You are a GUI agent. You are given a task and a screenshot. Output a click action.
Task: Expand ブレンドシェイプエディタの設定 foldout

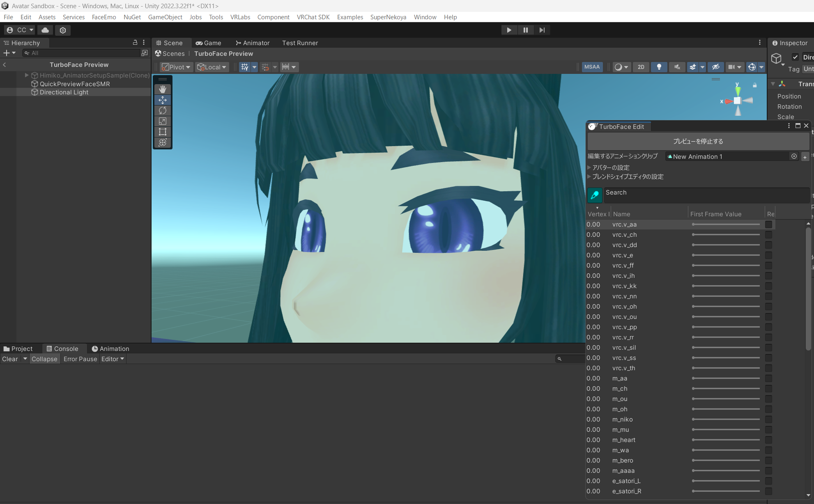589,176
